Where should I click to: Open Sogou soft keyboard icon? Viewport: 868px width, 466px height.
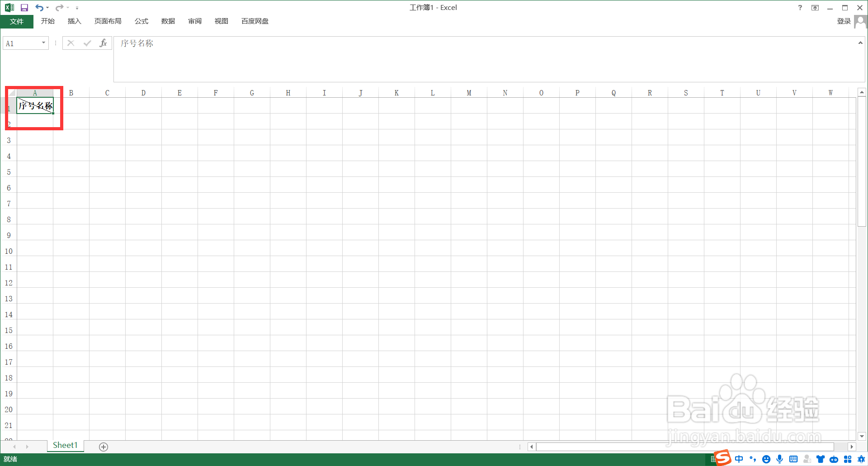793,459
